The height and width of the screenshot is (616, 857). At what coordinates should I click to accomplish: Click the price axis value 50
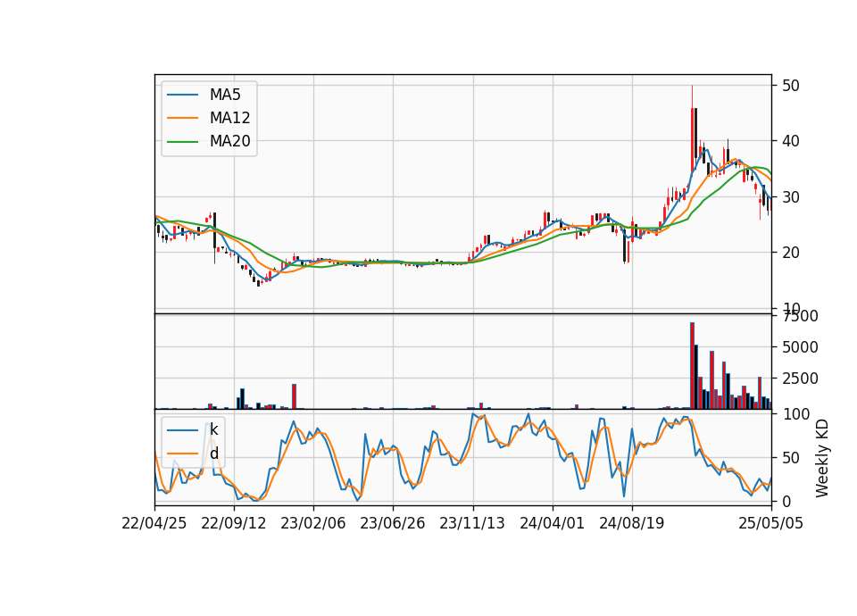pyautogui.click(x=791, y=86)
